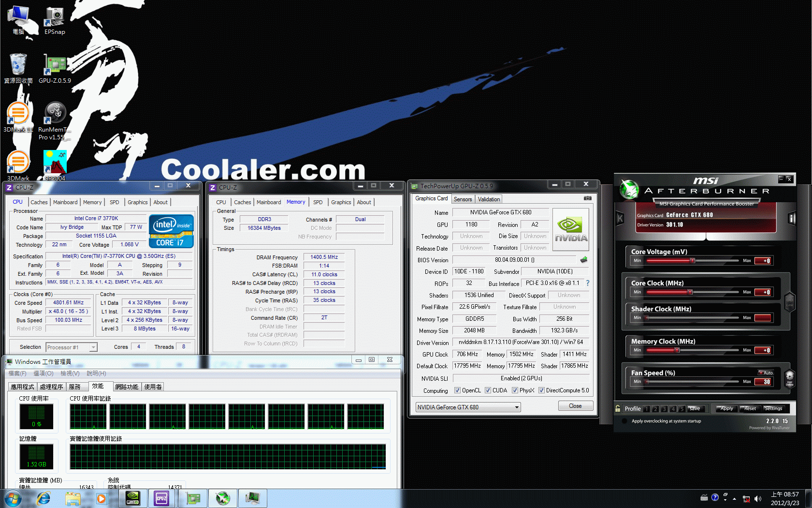The height and width of the screenshot is (508, 812).
Task: Click the Fan Speed value box showing 30
Action: 763,382
